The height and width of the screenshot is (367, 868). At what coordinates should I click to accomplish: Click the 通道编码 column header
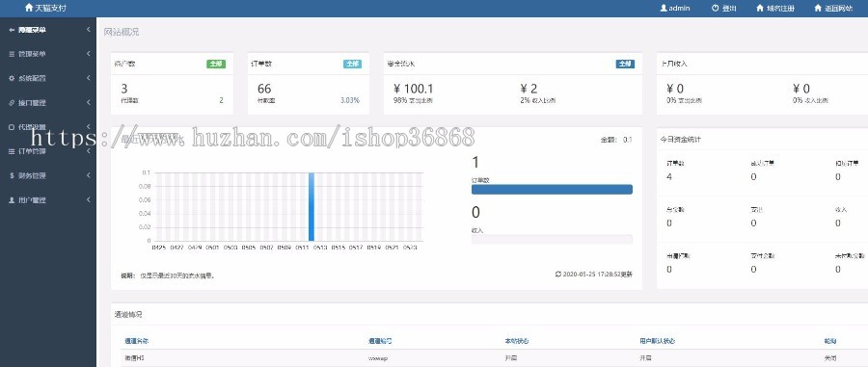(x=380, y=341)
